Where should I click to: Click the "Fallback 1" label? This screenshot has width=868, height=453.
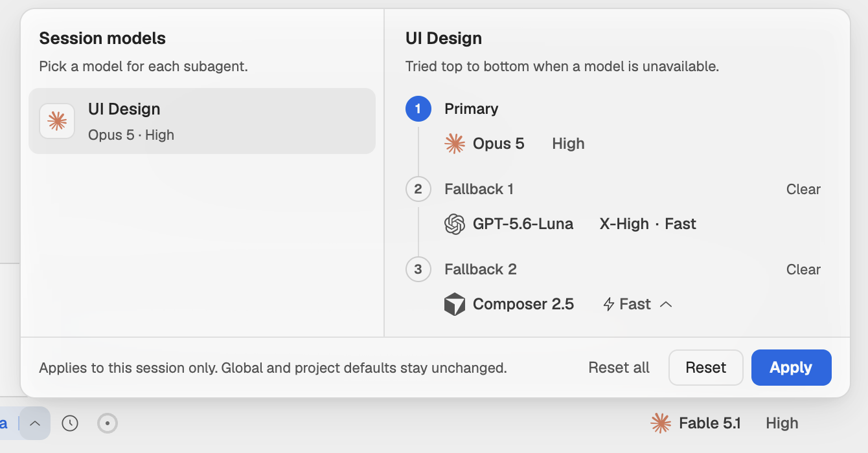pos(479,189)
